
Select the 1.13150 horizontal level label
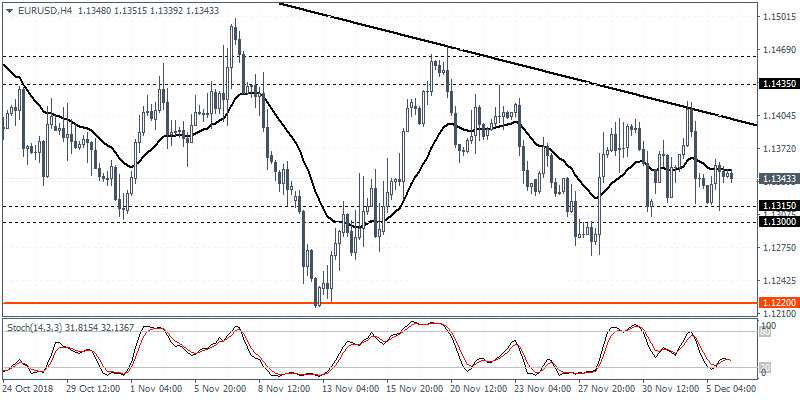tap(778, 206)
